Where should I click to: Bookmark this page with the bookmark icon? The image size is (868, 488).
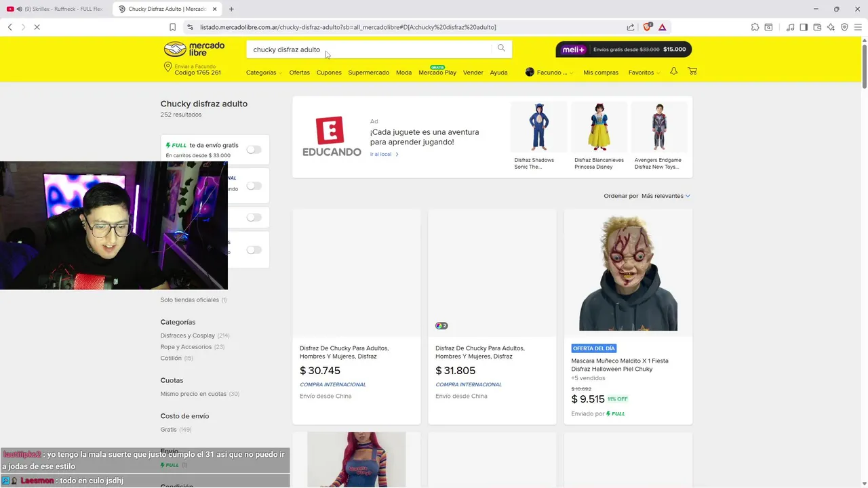(173, 27)
